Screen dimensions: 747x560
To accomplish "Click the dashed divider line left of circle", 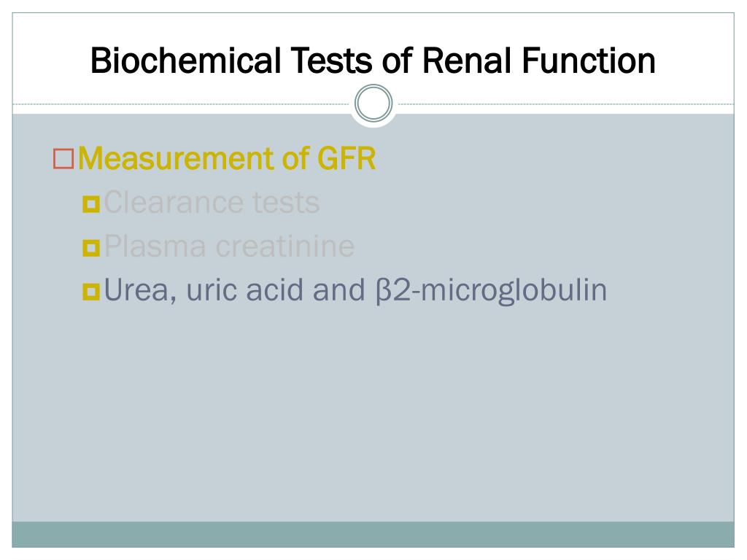I will point(181,104).
